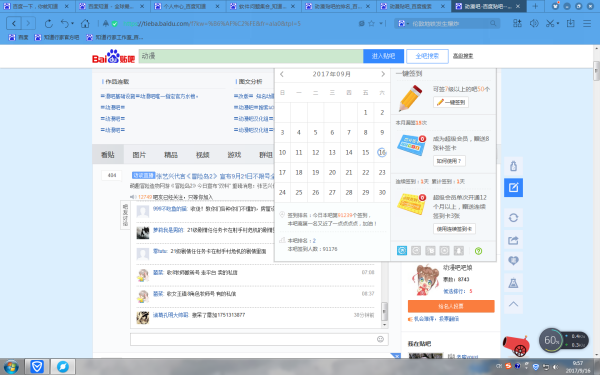Click the scissors screenshot tool icon
This screenshot has width=600, height=375.
pos(549,23)
